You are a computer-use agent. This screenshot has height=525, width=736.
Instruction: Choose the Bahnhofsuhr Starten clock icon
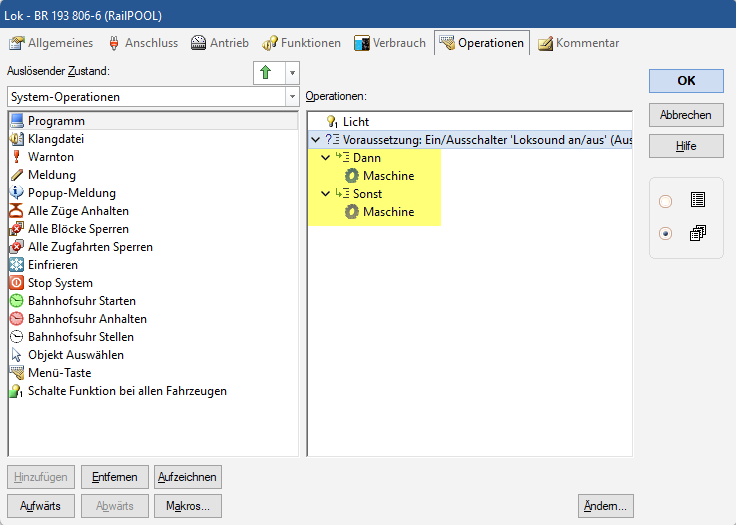[17, 301]
